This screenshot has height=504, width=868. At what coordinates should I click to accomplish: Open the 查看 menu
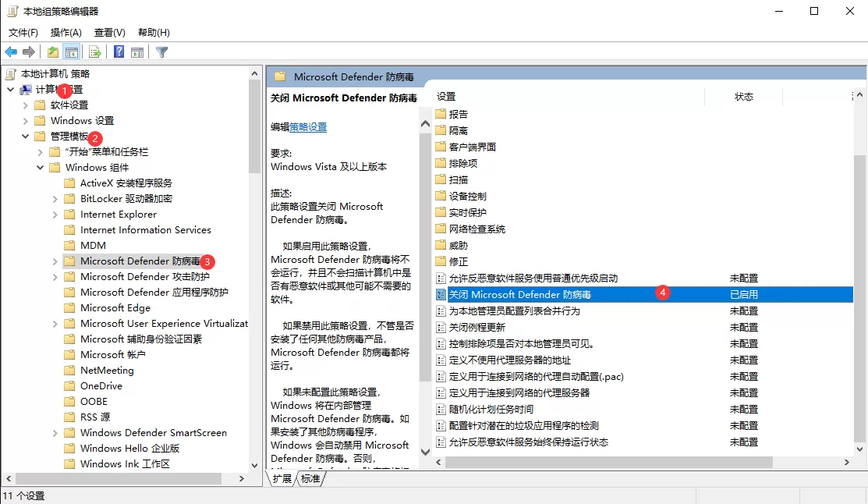tap(108, 32)
